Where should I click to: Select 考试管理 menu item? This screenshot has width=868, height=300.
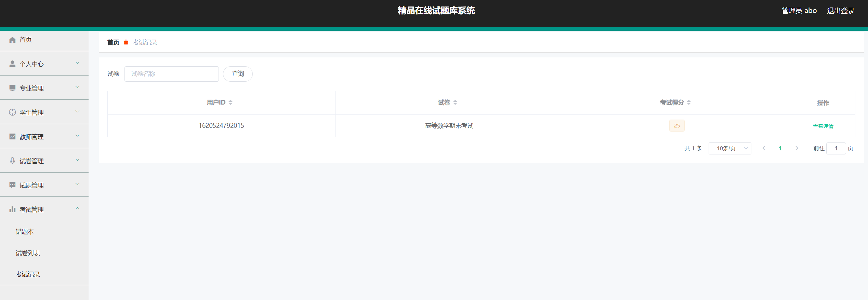coord(44,209)
